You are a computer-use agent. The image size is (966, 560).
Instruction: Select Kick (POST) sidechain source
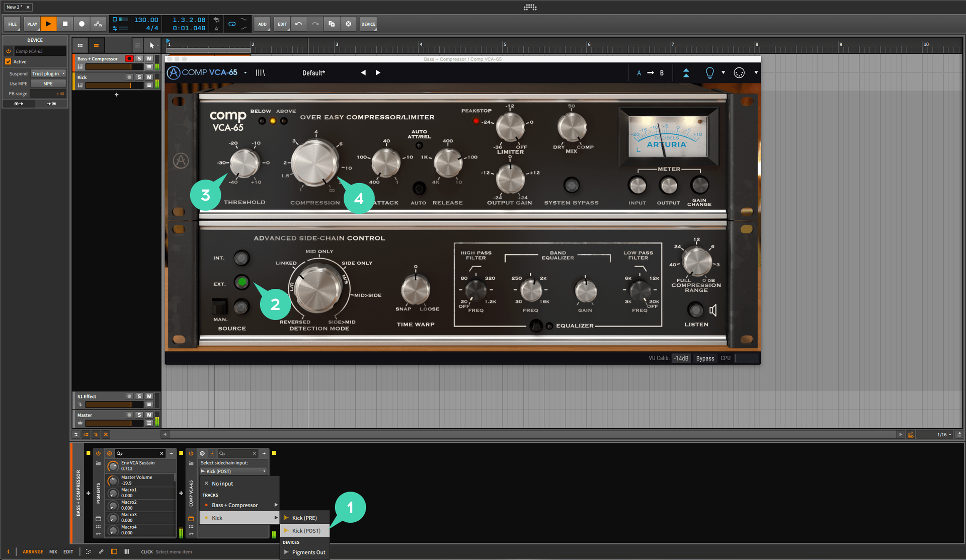(305, 531)
